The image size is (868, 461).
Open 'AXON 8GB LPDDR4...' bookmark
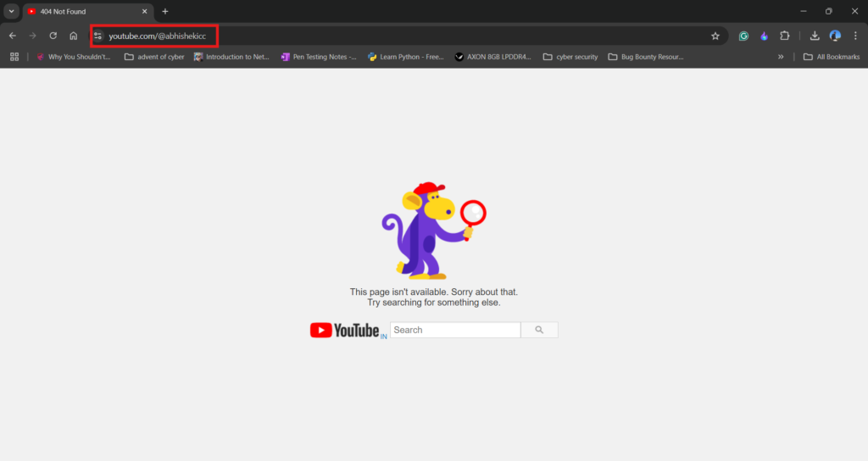(492, 57)
